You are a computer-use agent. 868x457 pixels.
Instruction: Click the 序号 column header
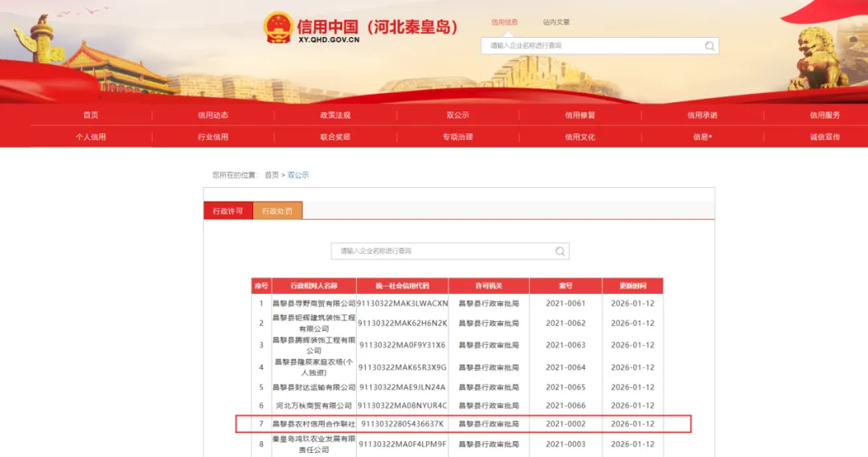click(261, 286)
